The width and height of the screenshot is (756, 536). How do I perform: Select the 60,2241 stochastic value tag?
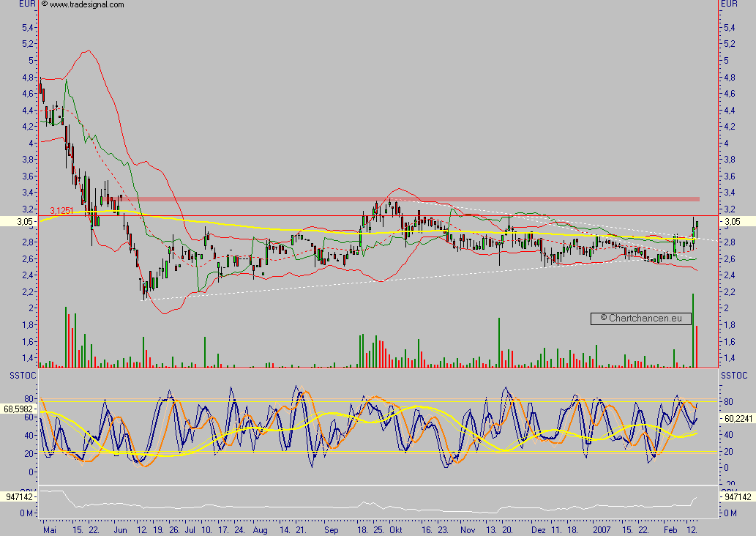tap(737, 419)
